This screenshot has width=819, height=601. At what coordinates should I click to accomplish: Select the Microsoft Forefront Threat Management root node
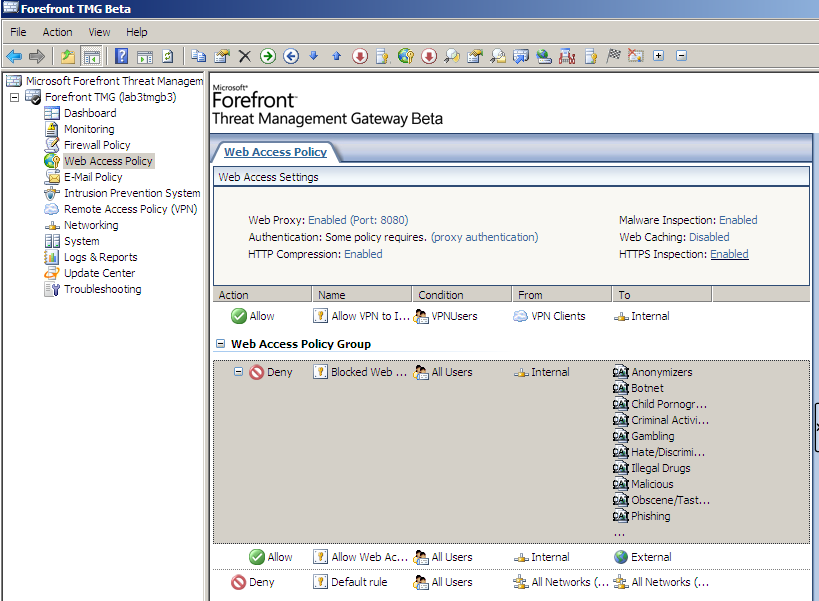click(114, 81)
